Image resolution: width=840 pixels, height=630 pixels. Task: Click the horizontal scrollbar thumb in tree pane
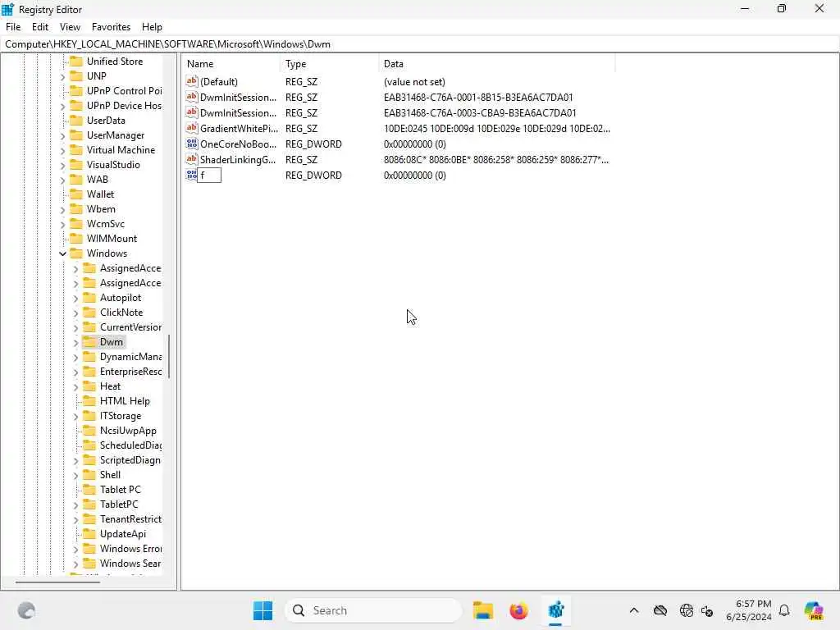[x=57, y=582]
